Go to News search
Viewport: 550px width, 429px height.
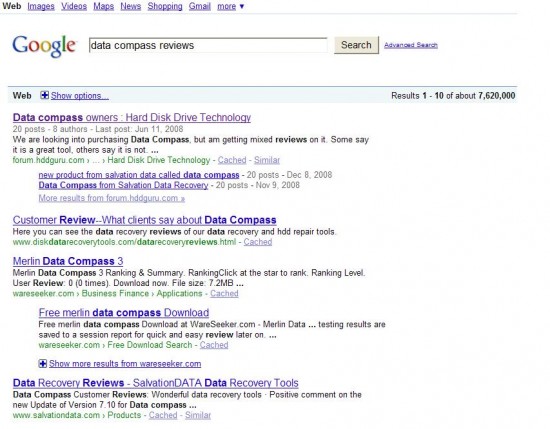pos(130,6)
